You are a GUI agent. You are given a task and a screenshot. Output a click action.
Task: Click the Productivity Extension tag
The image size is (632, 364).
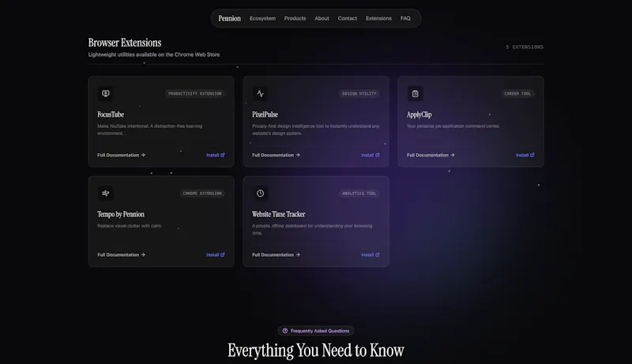195,93
